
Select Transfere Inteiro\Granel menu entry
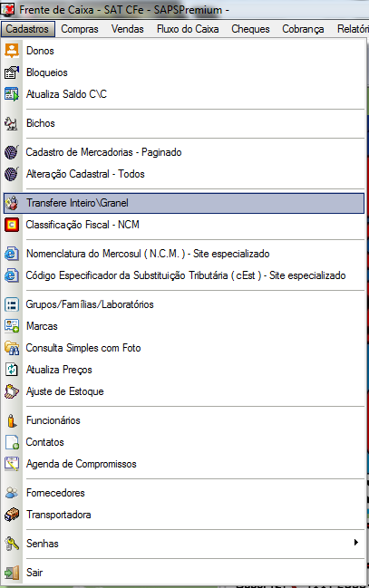[x=184, y=203]
